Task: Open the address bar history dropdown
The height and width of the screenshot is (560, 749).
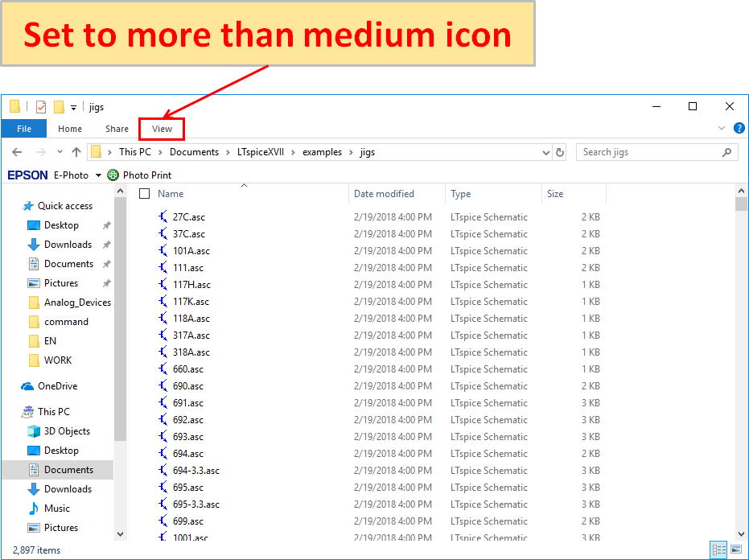Action: (x=546, y=152)
